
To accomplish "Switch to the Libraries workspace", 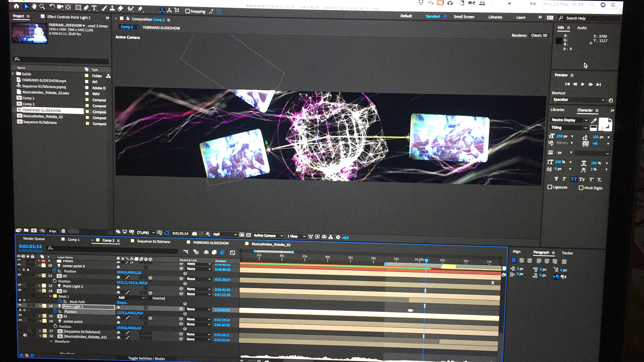I will tap(495, 17).
